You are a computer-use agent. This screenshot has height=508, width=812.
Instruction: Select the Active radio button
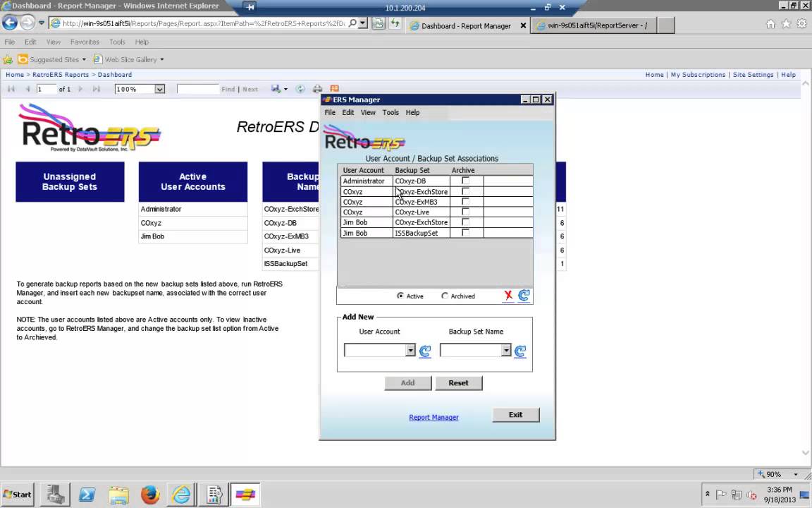click(x=400, y=296)
